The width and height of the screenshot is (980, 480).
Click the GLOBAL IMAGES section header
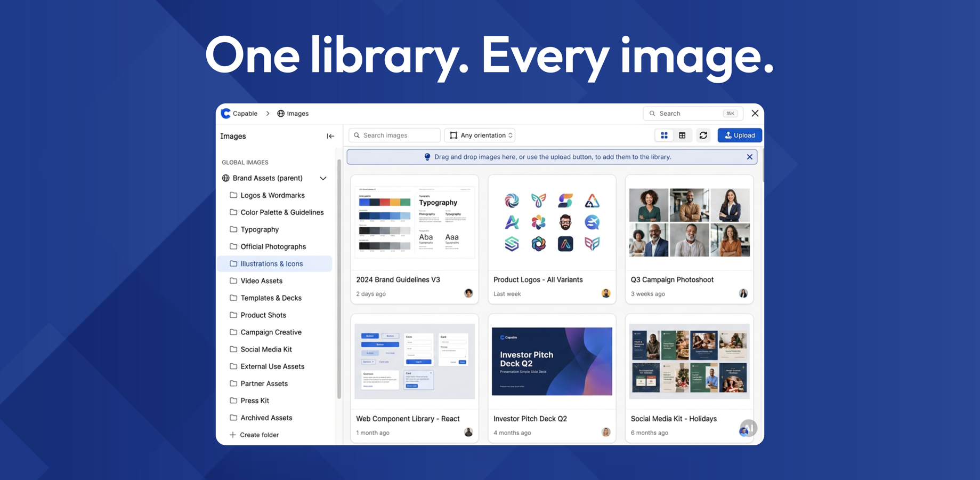click(245, 162)
